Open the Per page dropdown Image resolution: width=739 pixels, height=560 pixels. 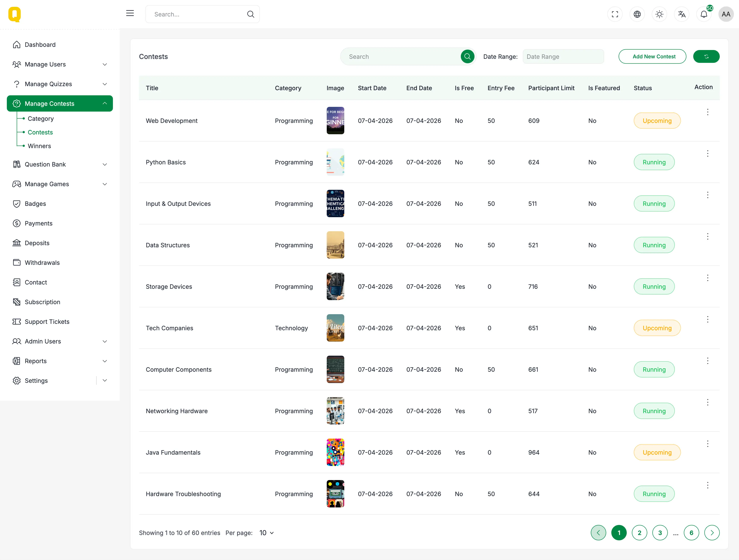266,533
